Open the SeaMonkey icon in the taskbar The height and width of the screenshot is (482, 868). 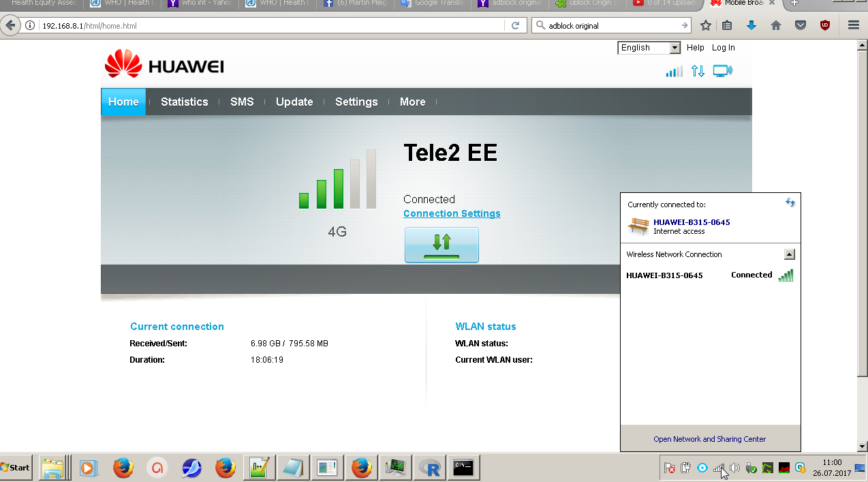(192, 468)
